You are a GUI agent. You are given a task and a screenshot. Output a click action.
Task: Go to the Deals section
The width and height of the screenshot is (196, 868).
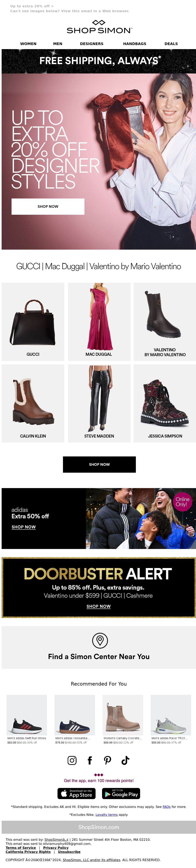tap(171, 44)
